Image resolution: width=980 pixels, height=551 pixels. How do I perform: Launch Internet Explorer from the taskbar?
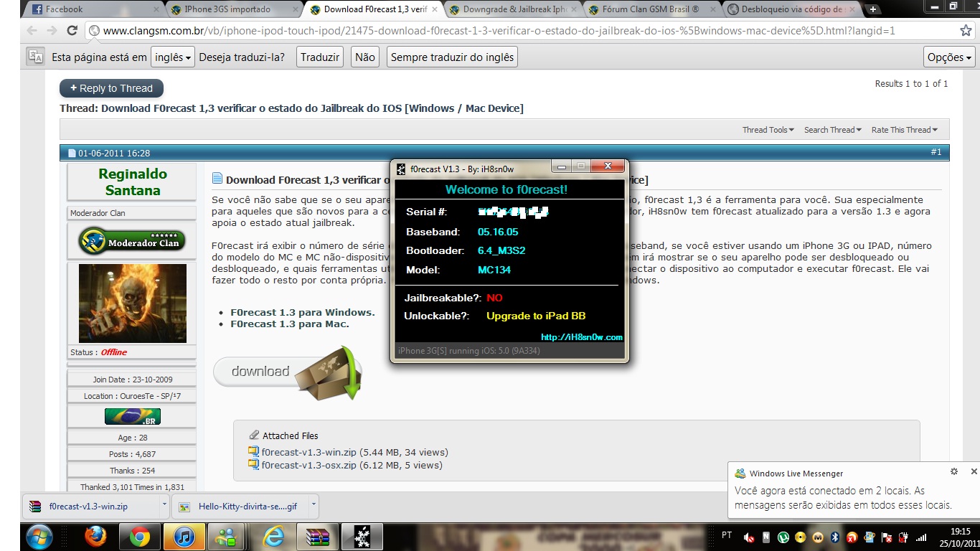(274, 537)
